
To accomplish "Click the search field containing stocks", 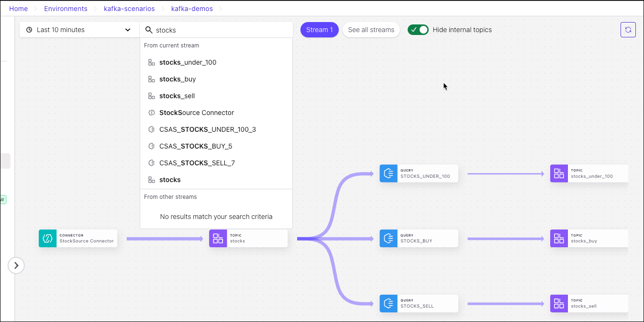I will 220,30.
